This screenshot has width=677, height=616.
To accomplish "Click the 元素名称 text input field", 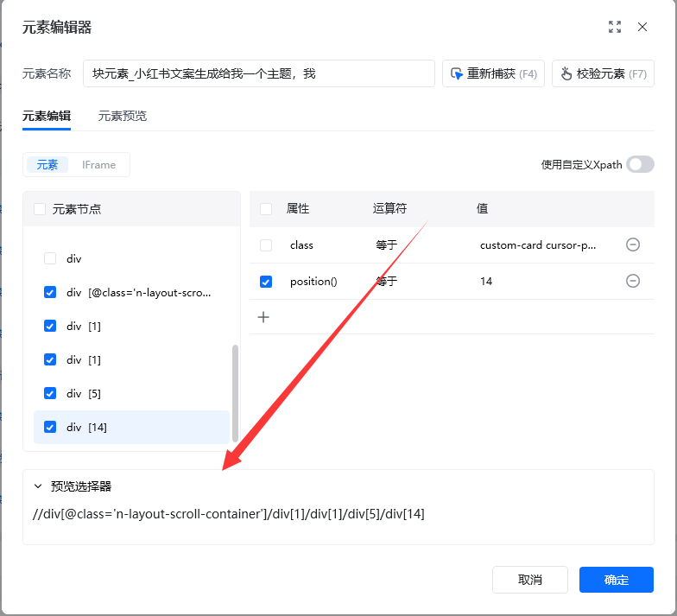I will [259, 73].
